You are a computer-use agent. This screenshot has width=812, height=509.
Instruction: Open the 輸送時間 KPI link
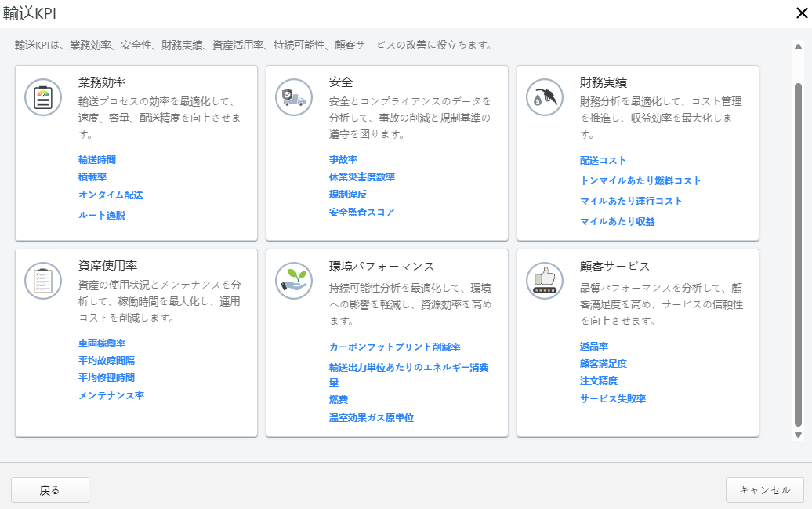point(96,159)
